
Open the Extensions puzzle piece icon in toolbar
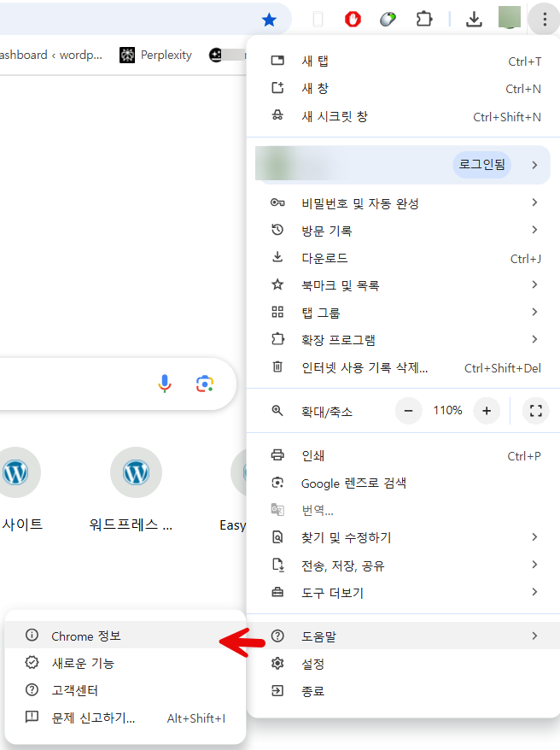pyautogui.click(x=423, y=19)
